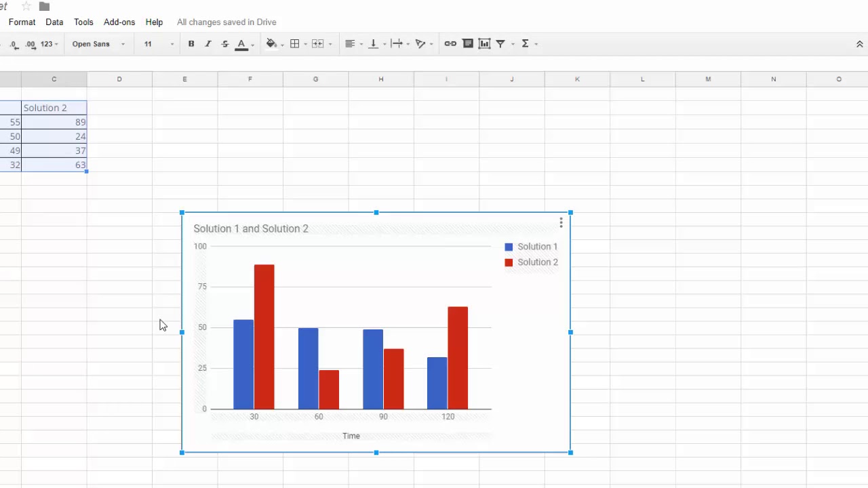Click the chart's top-right resize handle
The height and width of the screenshot is (488, 868).
point(570,213)
